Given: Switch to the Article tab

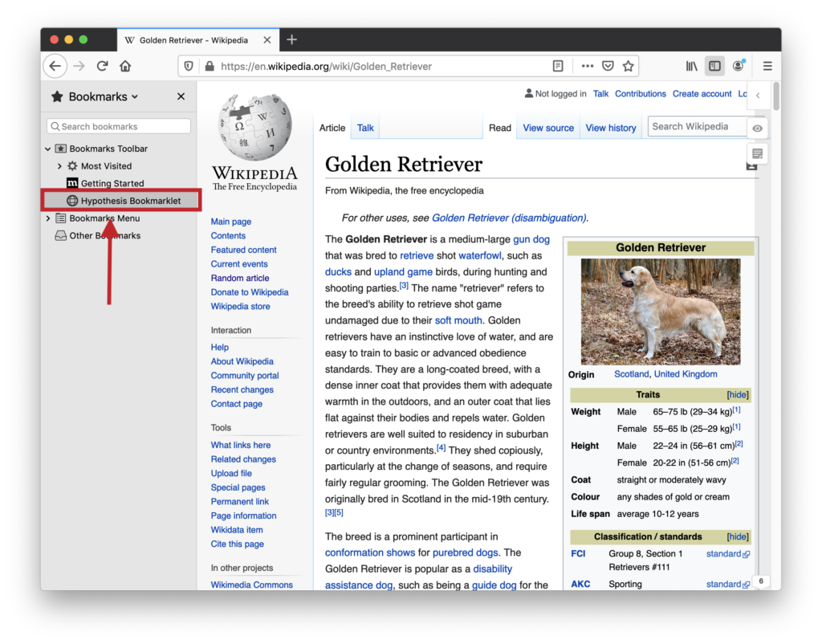Looking at the screenshot, I should (x=332, y=128).
